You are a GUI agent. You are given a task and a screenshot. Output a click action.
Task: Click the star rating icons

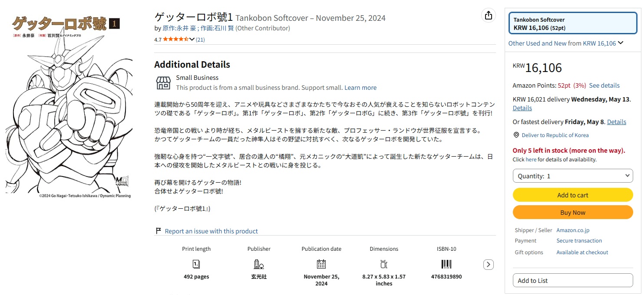[176, 39]
